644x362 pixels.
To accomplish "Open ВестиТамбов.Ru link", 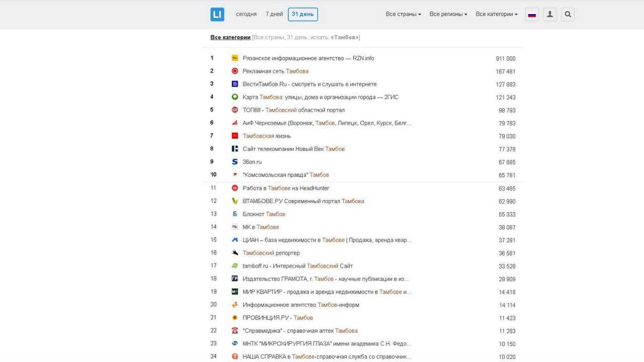I will click(309, 84).
